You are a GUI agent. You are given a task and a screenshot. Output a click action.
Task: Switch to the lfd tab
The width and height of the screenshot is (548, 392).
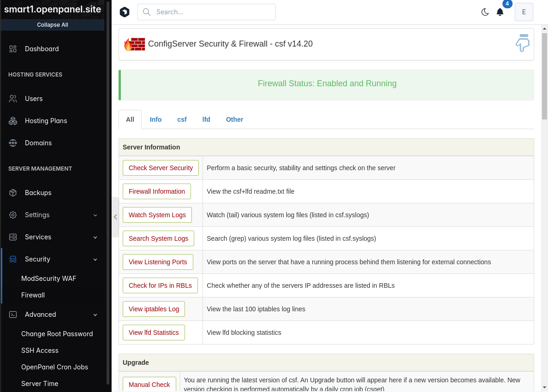(x=206, y=119)
